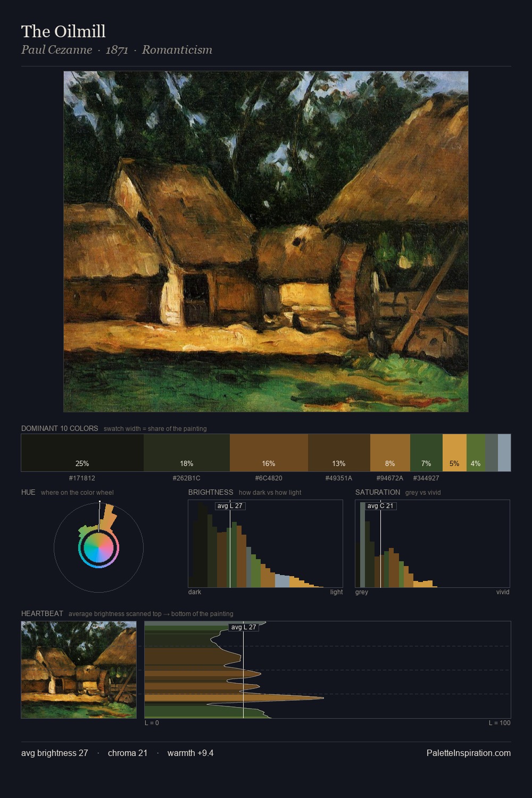
Task: Click the small painting thumbnail beside heartbeat chart
Action: point(79,670)
